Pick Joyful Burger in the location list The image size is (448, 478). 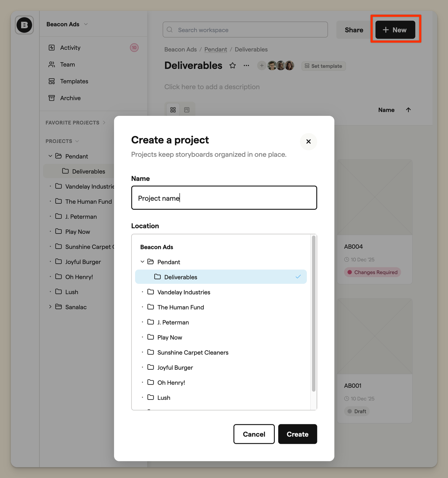(175, 367)
